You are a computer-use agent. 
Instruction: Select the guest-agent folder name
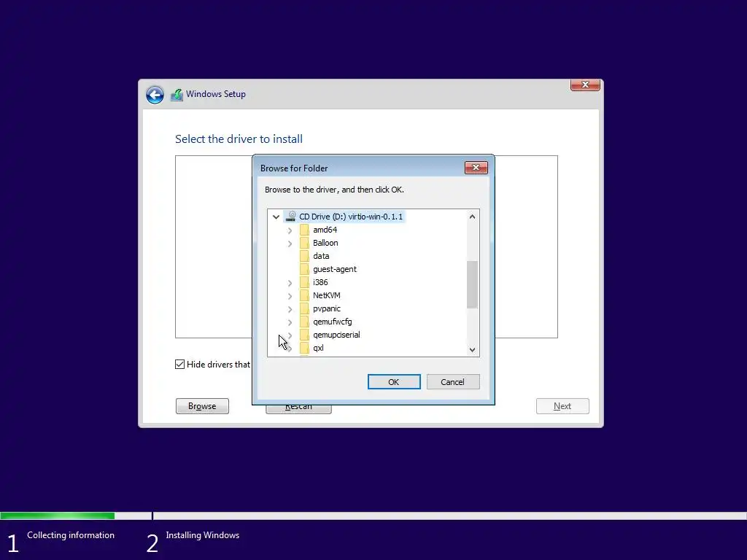(334, 269)
